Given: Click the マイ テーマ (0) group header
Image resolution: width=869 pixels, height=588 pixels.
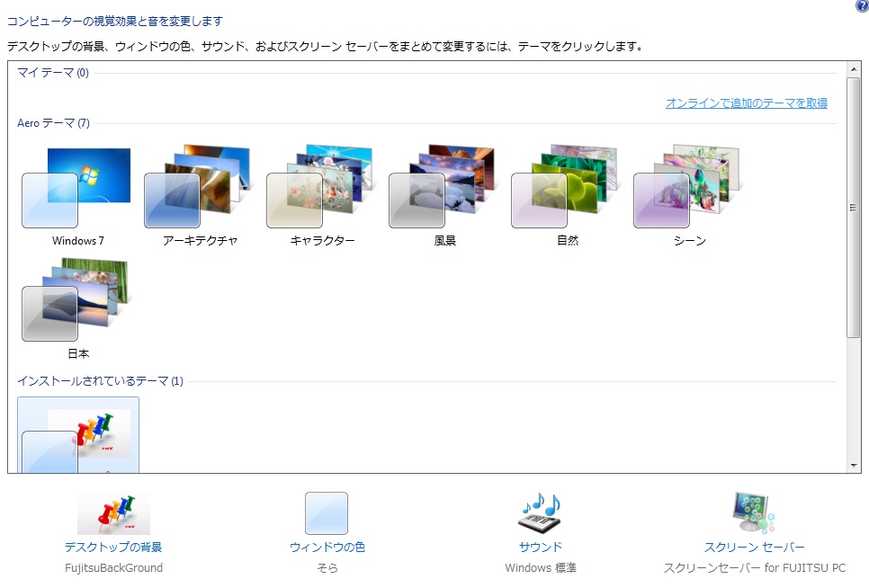Looking at the screenshot, I should coord(53,73).
